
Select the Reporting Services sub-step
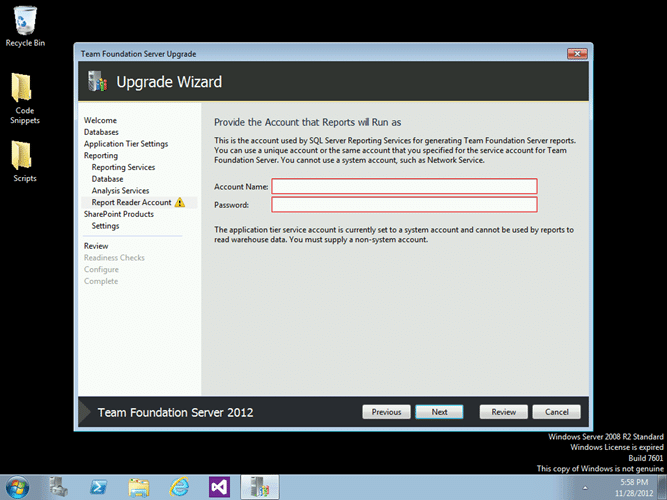pos(123,167)
